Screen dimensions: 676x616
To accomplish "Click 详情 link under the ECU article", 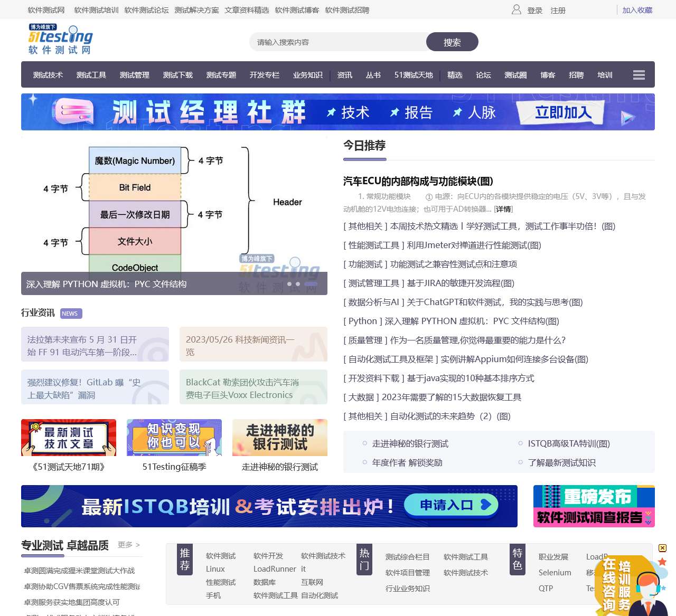I will tap(503, 209).
